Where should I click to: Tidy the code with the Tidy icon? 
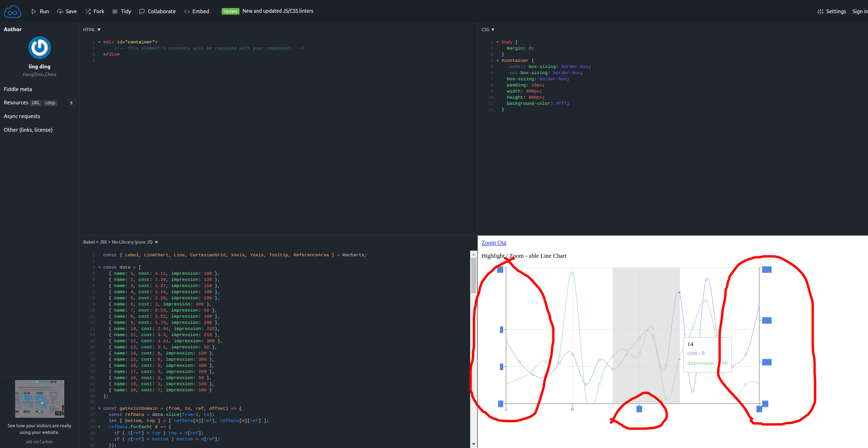114,11
